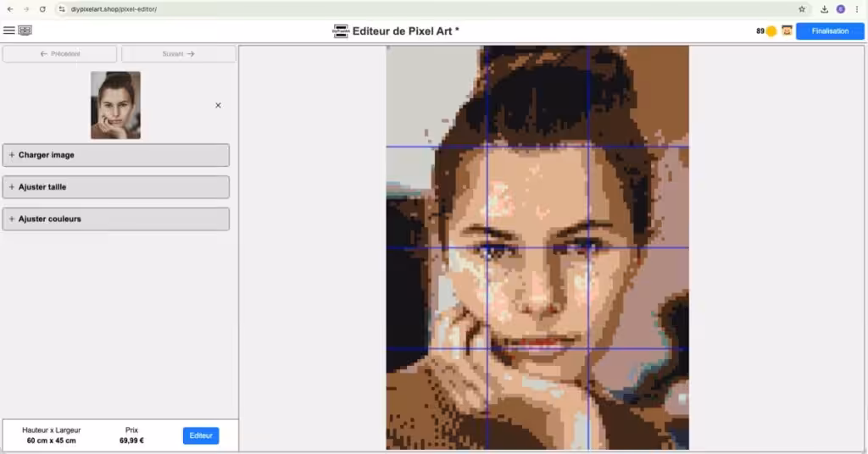The height and width of the screenshot is (454, 868).
Task: Open the hamburger menu
Action: coord(8,30)
